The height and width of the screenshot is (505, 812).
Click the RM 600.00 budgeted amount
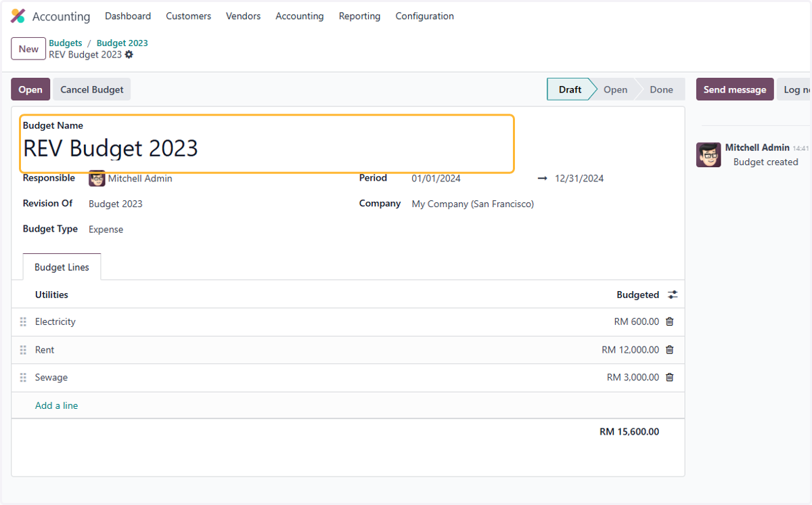[x=636, y=322]
